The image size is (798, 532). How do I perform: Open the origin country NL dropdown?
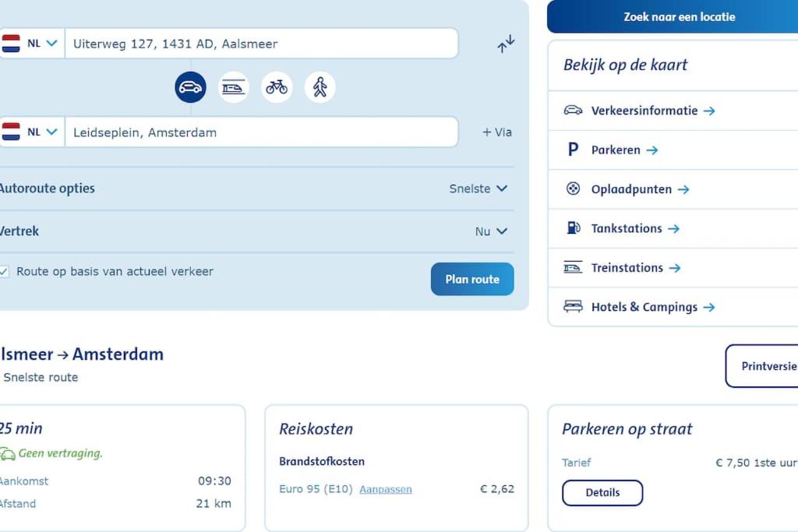point(31,44)
